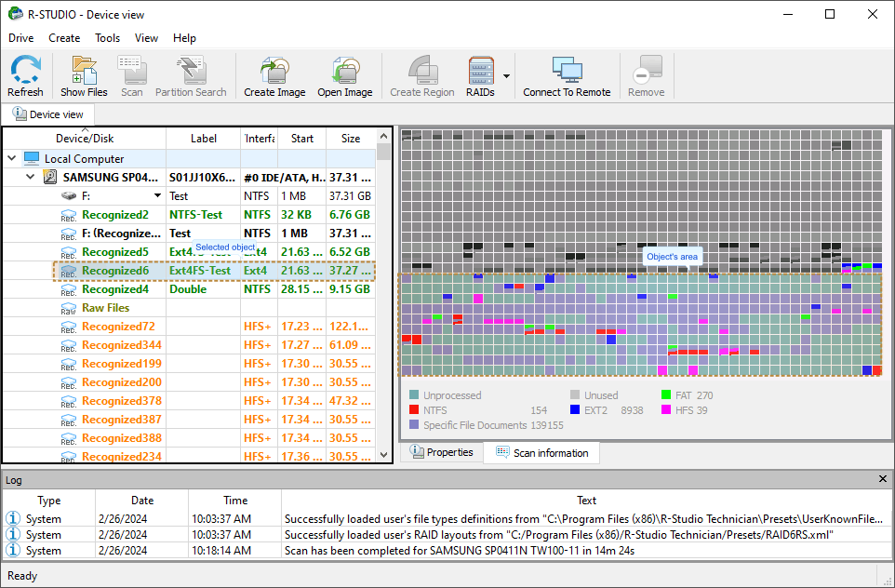Image resolution: width=895 pixels, height=588 pixels.
Task: Select the F: (Recognized) Test row
Action: pos(189,234)
